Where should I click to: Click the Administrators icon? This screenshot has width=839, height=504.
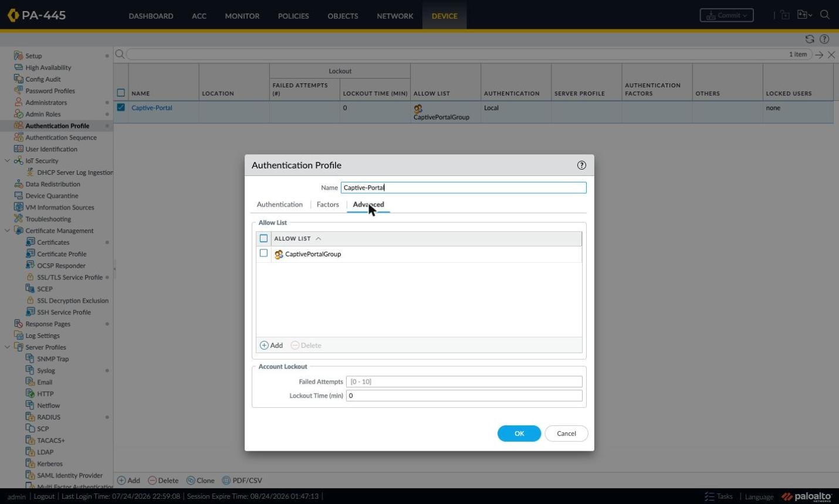pos(18,103)
